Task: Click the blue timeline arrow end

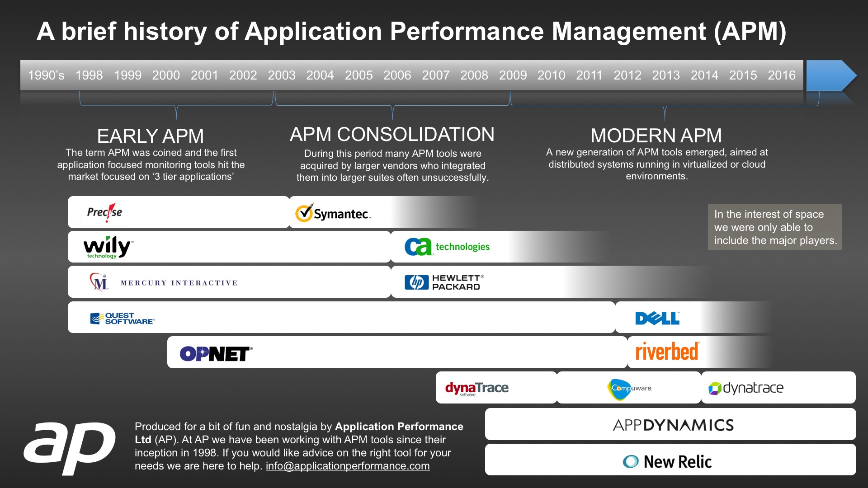Action: [x=830, y=75]
